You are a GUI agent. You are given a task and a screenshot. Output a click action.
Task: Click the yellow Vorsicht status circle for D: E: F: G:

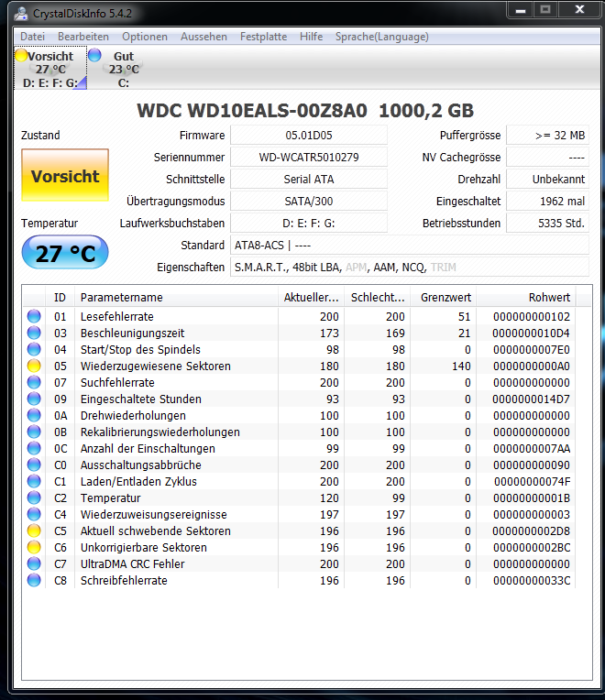pos(21,55)
